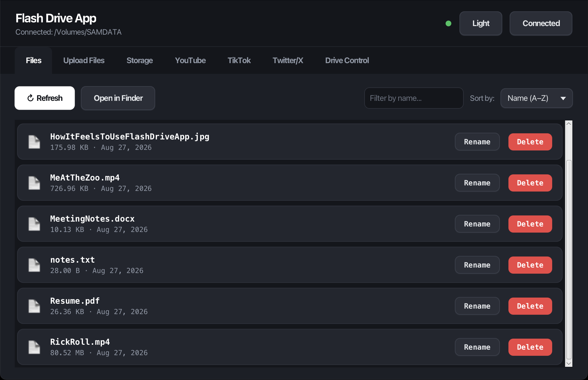Click the file icon for MeetingNotes.docx

coord(34,224)
